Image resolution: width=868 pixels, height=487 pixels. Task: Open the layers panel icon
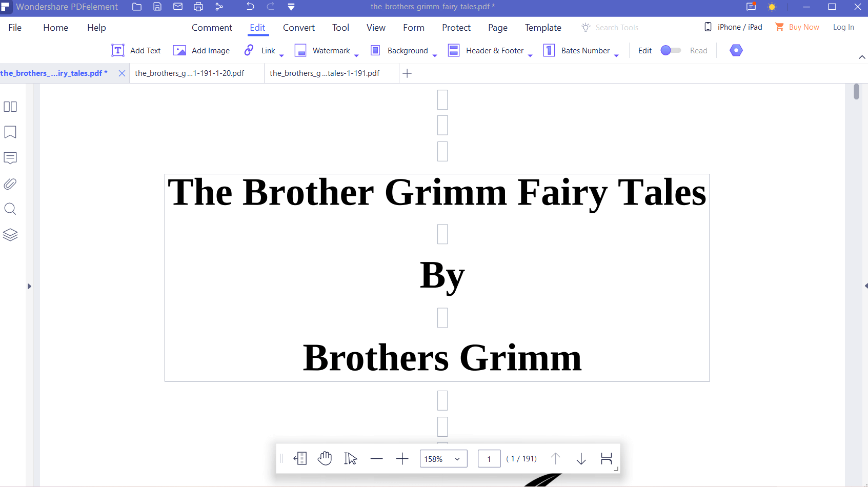(x=10, y=235)
